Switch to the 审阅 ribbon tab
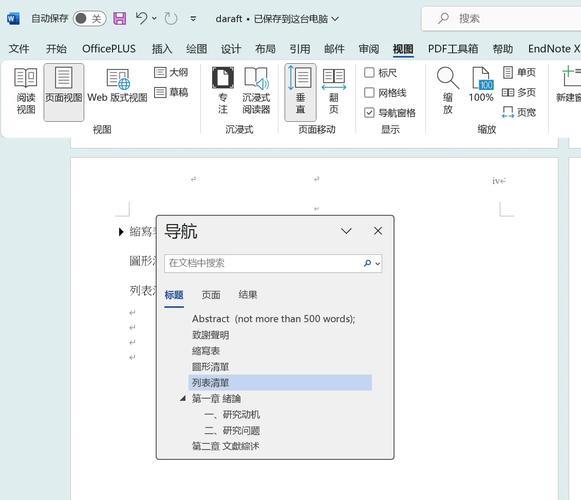This screenshot has width=581, height=500. [x=369, y=49]
